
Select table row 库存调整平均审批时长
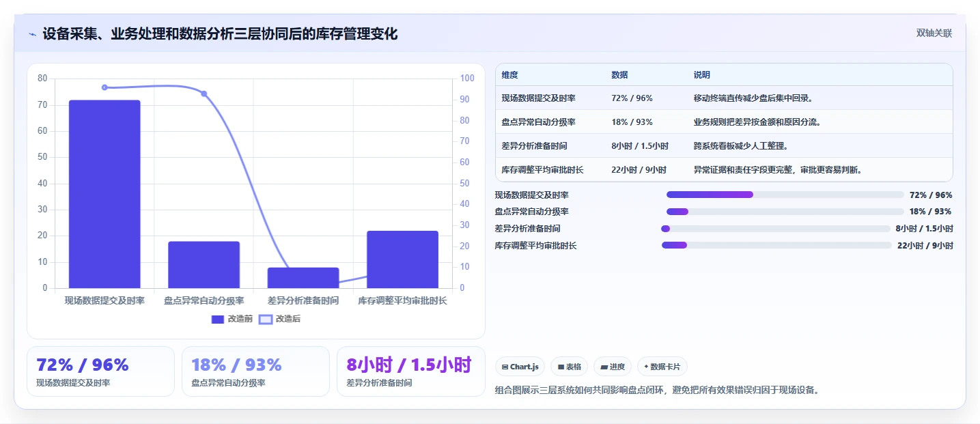click(x=723, y=169)
